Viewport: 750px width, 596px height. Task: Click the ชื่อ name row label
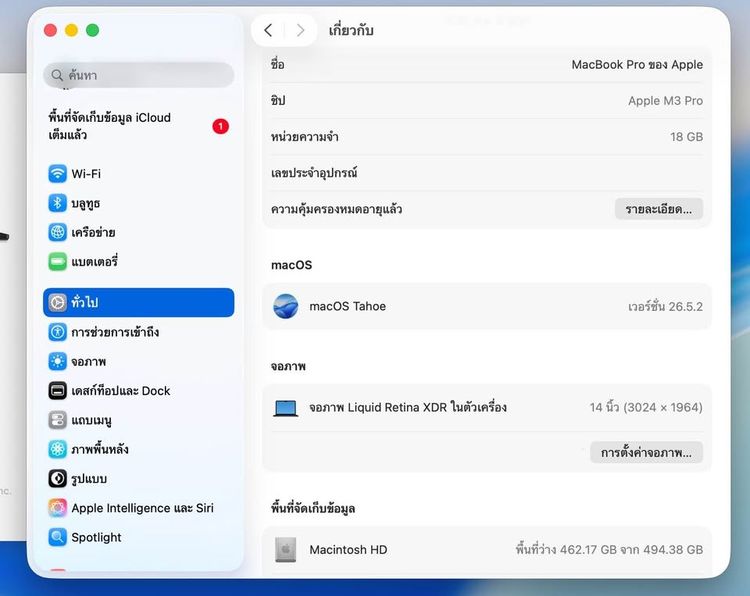coord(277,64)
